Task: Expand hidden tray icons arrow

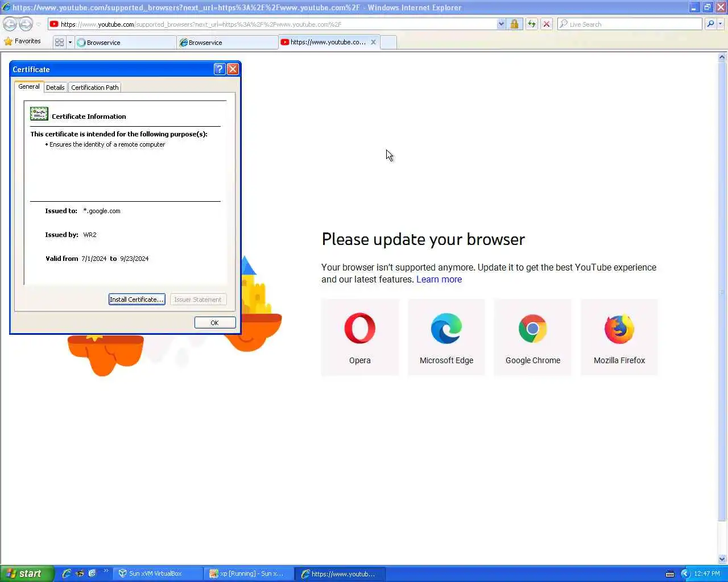Action: (685, 574)
